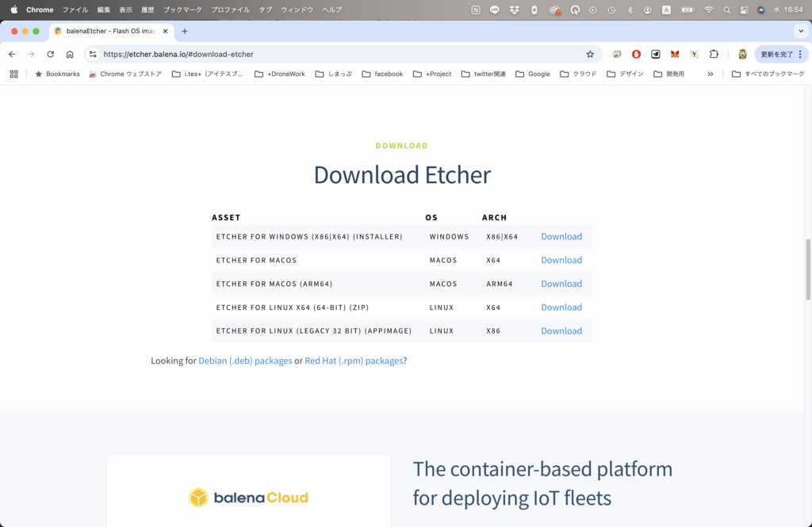Open the デザイン bookmark folder

tap(625, 74)
